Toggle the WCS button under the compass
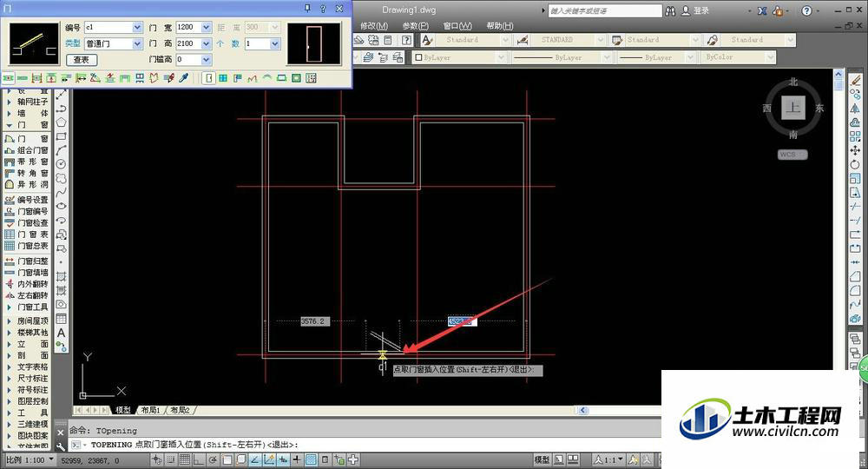 (792, 155)
